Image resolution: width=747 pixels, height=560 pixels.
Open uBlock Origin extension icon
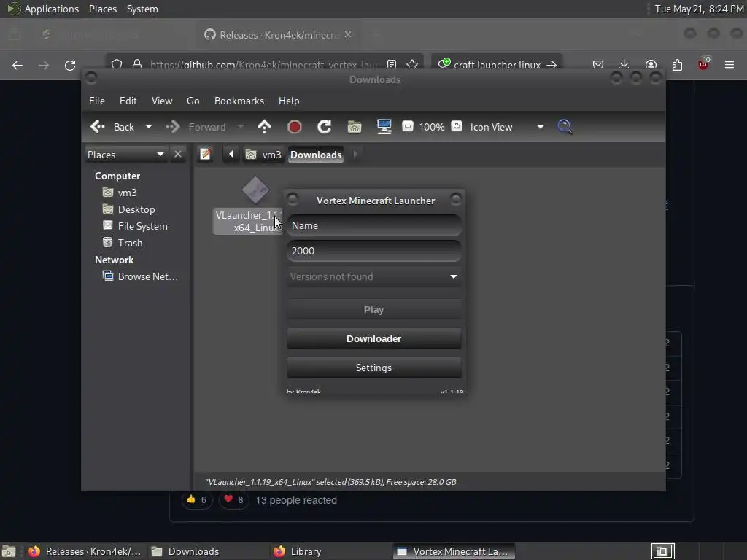[703, 64]
